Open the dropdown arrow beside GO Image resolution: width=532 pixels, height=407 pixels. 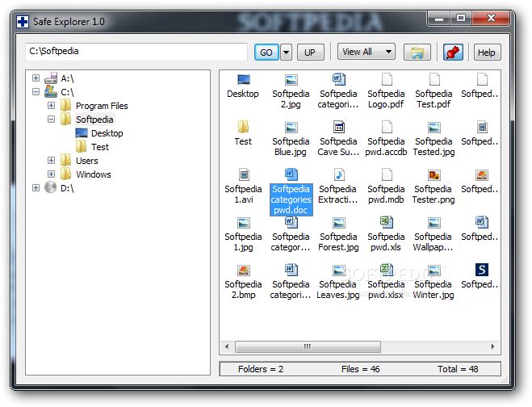point(286,52)
